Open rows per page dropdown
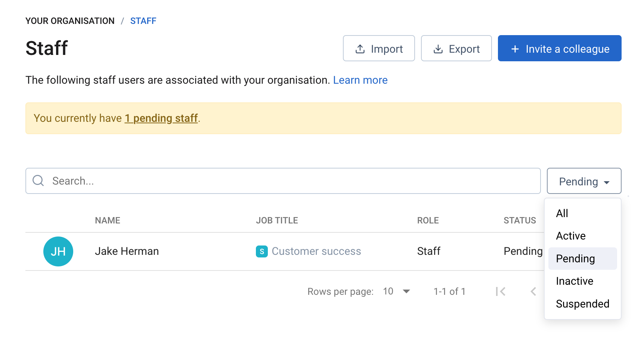 [396, 291]
